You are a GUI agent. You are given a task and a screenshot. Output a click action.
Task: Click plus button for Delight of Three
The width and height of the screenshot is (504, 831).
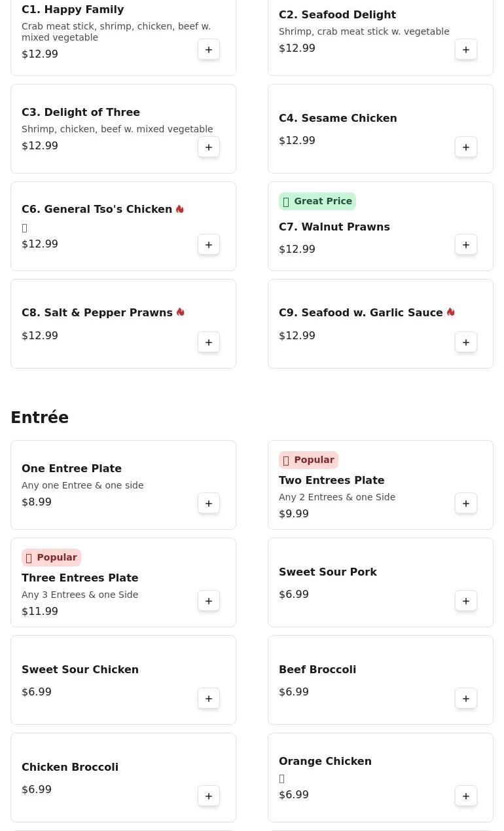coord(209,147)
